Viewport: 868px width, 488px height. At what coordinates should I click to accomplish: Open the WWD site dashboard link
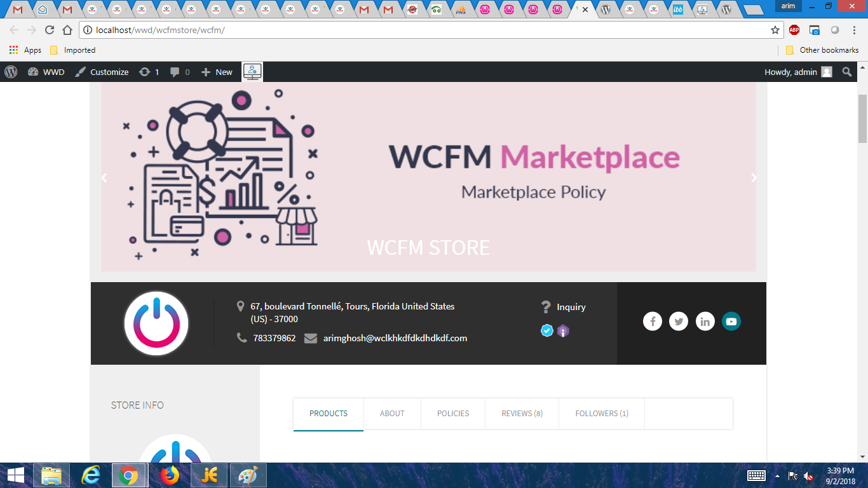click(46, 72)
